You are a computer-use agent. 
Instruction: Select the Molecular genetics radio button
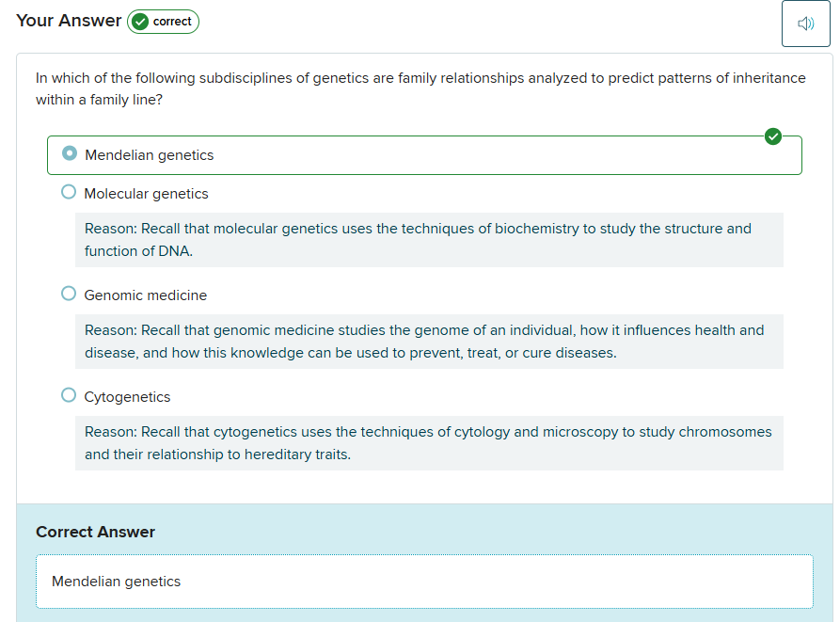[69, 192]
